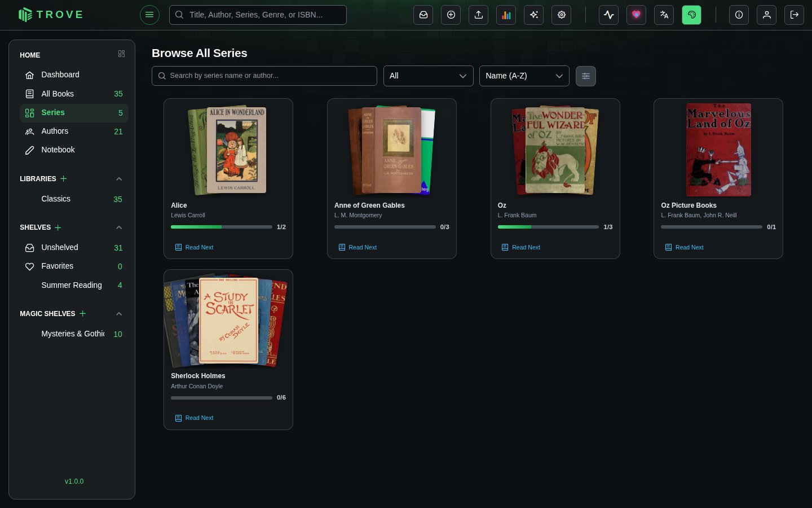The width and height of the screenshot is (812, 508).
Task: Click the activity pulse icon
Action: pyautogui.click(x=609, y=15)
